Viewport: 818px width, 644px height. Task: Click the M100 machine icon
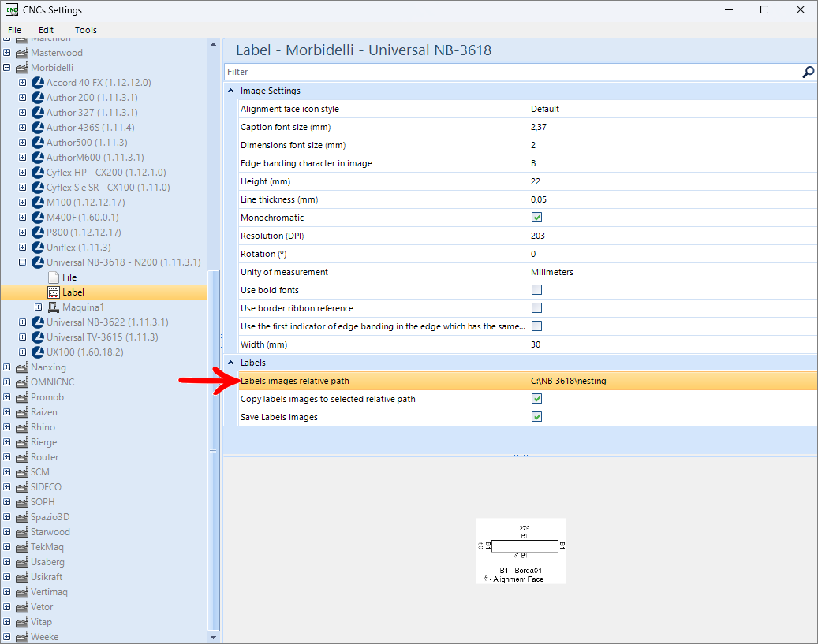(38, 203)
